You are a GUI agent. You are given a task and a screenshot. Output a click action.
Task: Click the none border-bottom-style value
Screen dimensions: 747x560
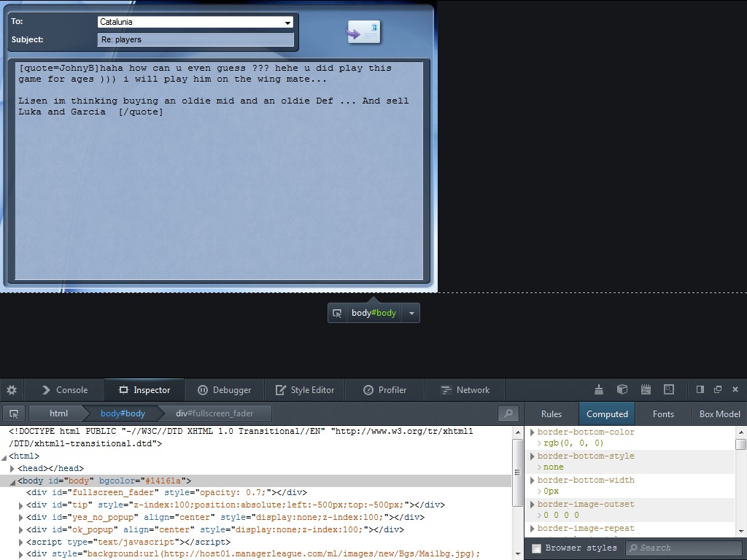click(554, 467)
